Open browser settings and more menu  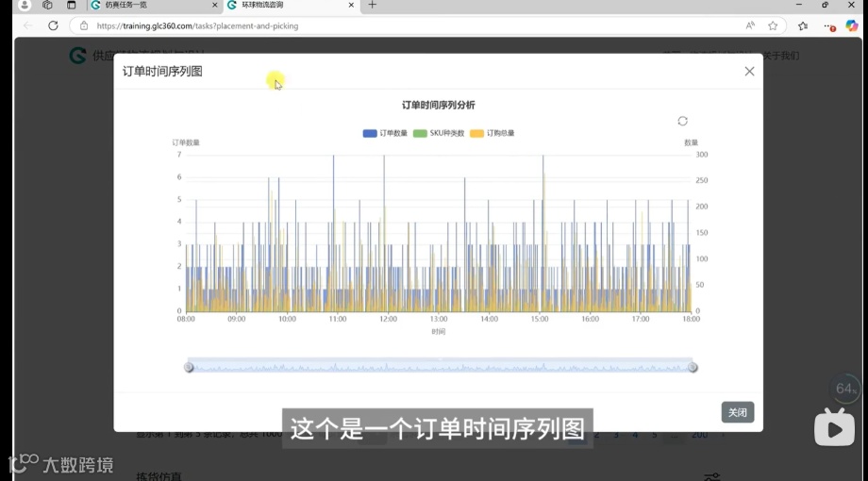click(x=828, y=26)
